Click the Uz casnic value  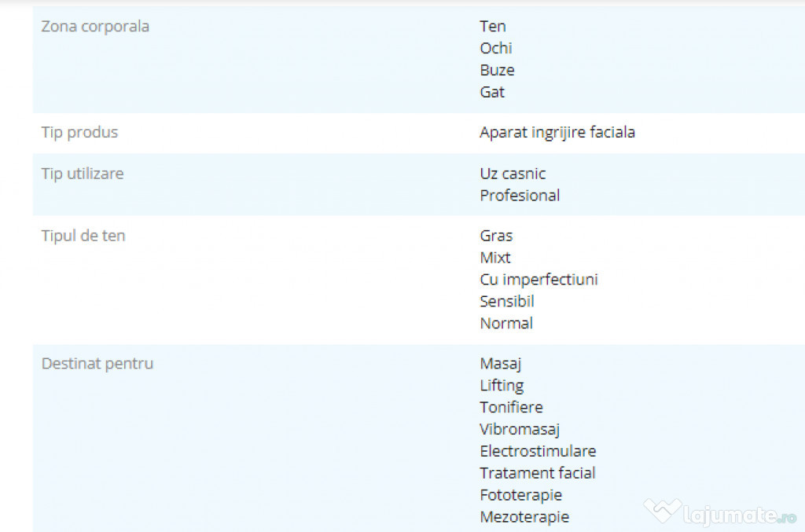[x=513, y=174]
